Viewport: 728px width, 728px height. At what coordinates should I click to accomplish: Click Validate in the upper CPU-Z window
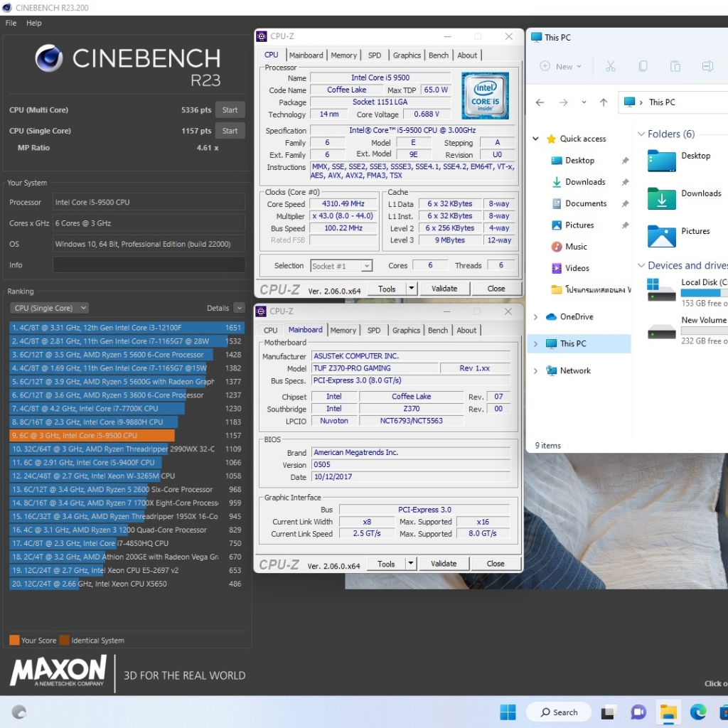tap(444, 289)
